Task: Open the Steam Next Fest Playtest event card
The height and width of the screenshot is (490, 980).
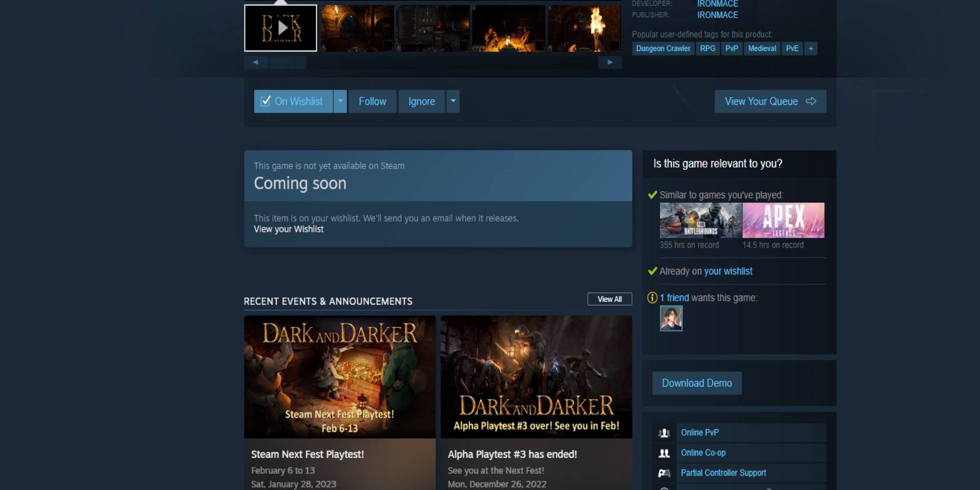Action: 340,403
